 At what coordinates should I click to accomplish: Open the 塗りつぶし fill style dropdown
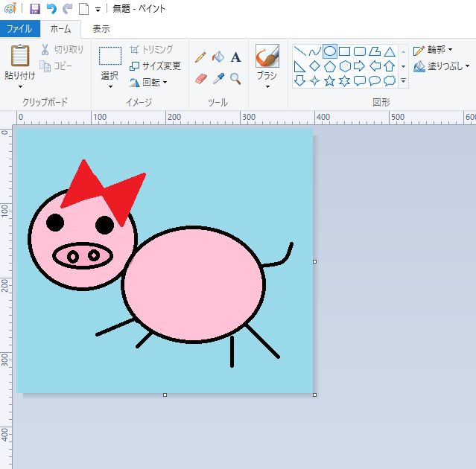pos(442,66)
